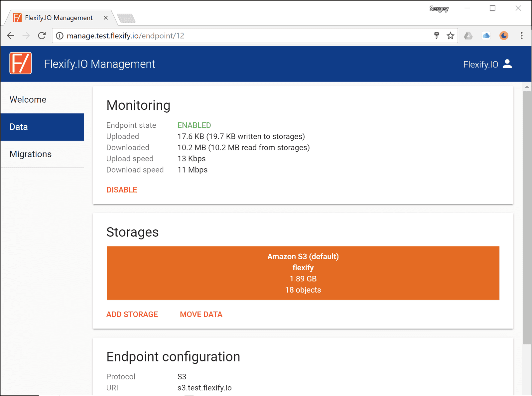The image size is (532, 396).
Task: Click the browser back arrow
Action: [x=11, y=36]
